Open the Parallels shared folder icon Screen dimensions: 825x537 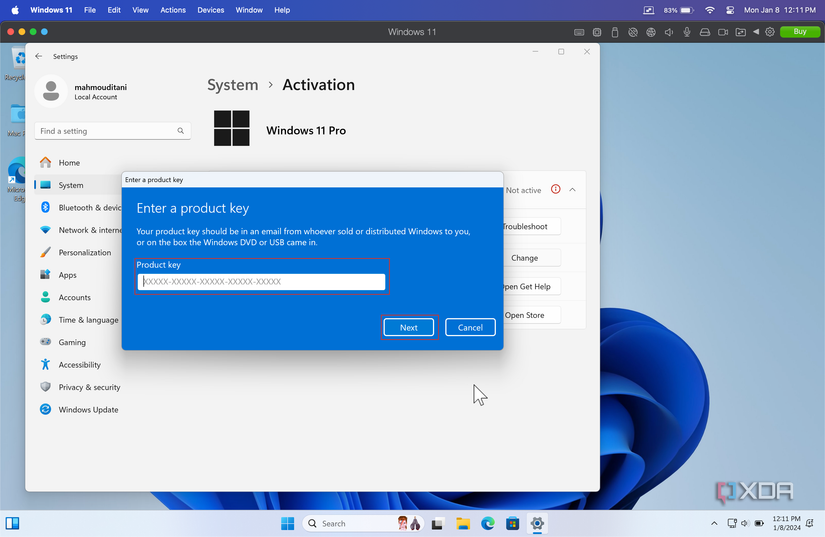740,32
